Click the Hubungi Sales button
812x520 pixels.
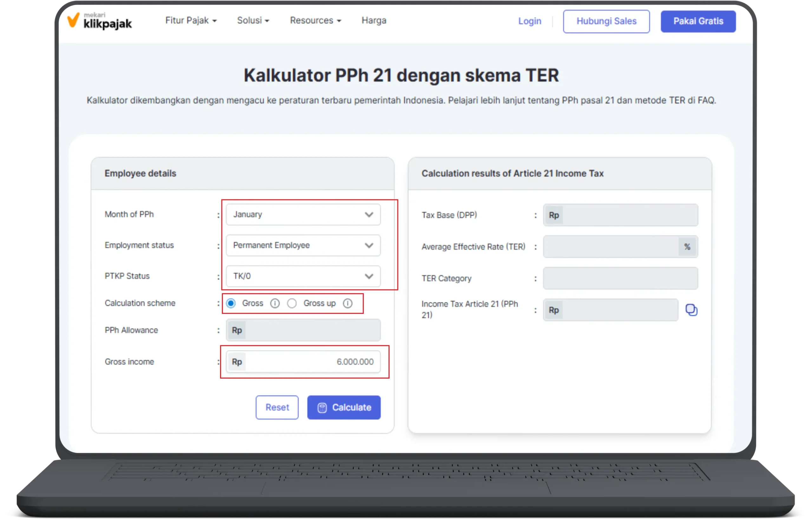606,21
